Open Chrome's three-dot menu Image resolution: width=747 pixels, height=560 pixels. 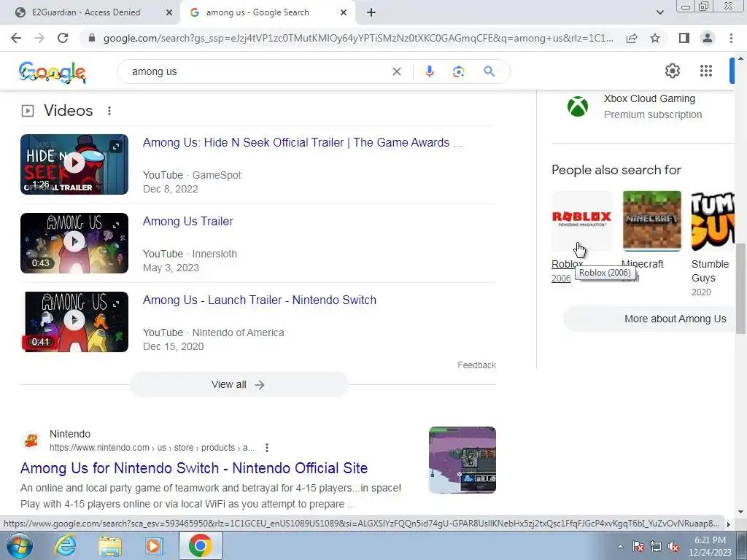731,38
